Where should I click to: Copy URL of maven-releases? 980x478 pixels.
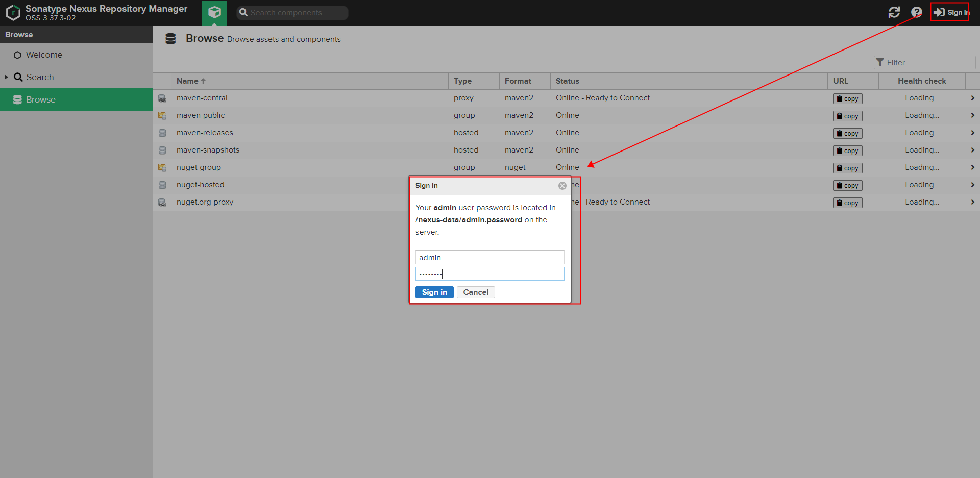pos(848,134)
